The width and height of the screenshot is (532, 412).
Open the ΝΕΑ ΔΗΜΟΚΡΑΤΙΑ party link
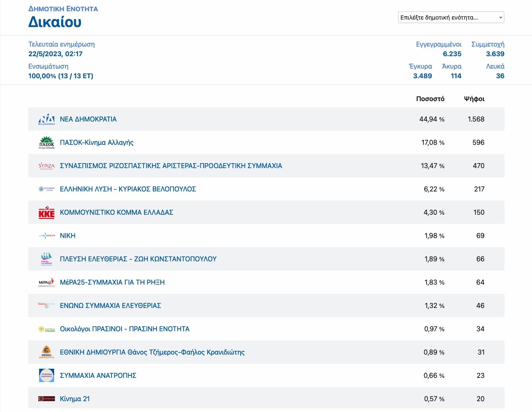point(88,119)
